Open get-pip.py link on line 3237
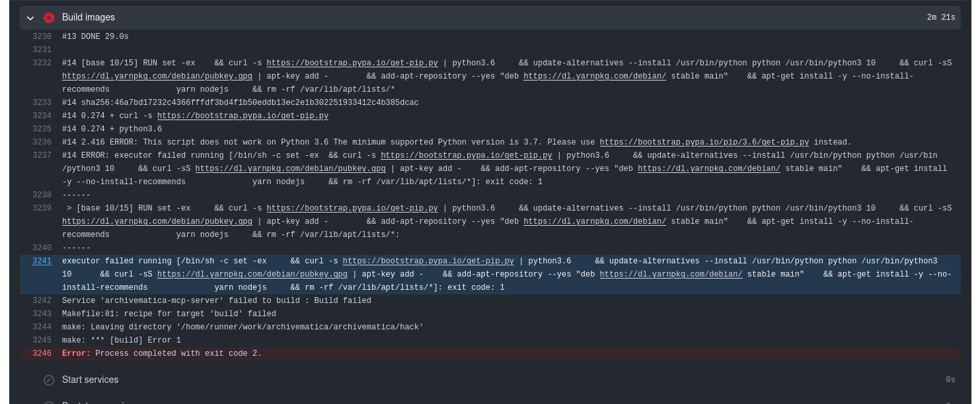980x404 pixels. pyautogui.click(x=467, y=156)
